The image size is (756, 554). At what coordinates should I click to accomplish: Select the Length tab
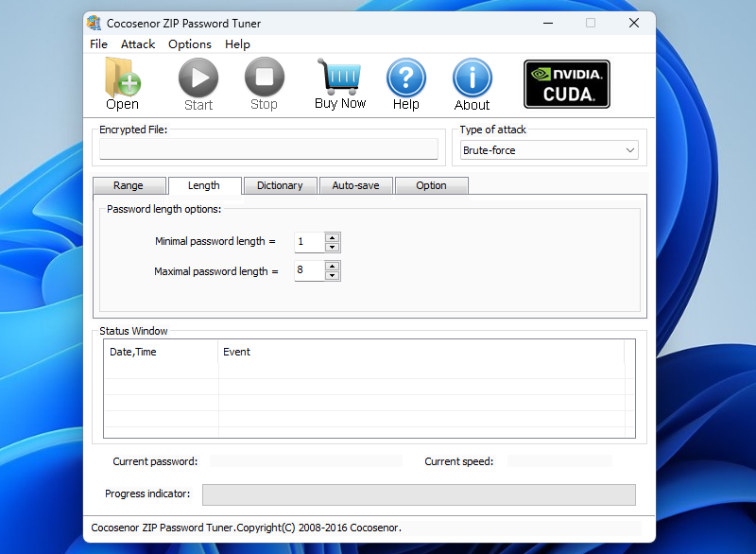point(204,185)
